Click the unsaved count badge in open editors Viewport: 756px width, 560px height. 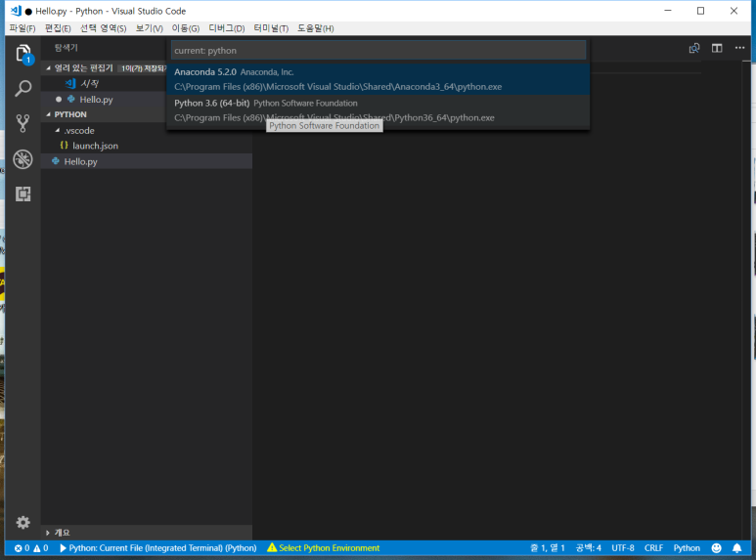click(143, 68)
